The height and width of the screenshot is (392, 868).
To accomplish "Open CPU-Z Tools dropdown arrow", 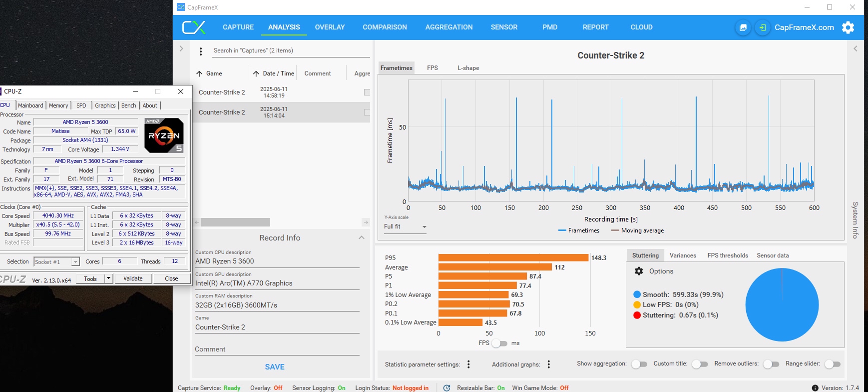I will pyautogui.click(x=108, y=278).
